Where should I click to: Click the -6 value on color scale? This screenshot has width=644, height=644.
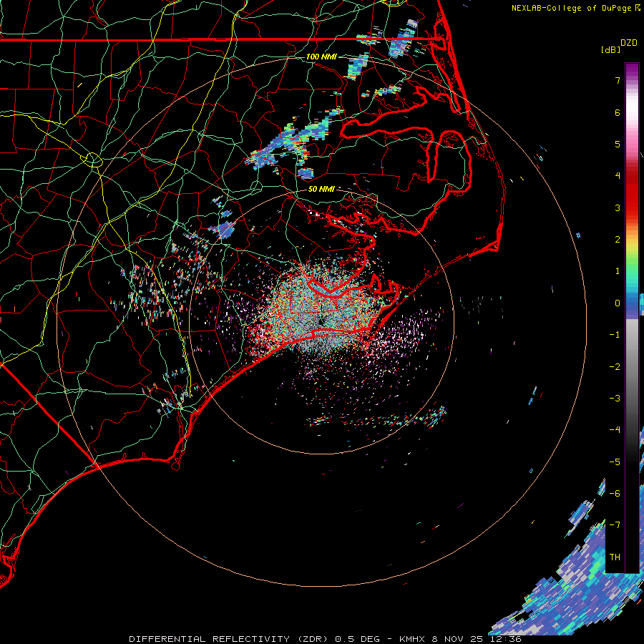click(x=615, y=494)
